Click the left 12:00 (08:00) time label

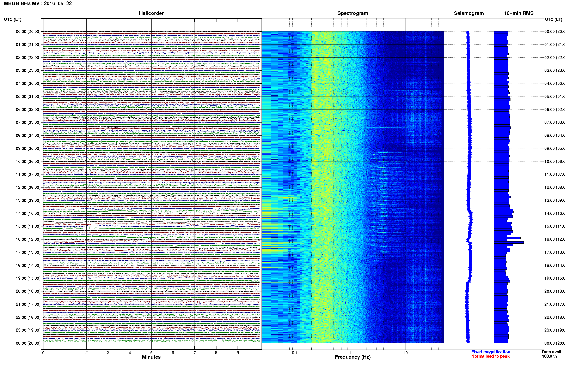(x=28, y=187)
